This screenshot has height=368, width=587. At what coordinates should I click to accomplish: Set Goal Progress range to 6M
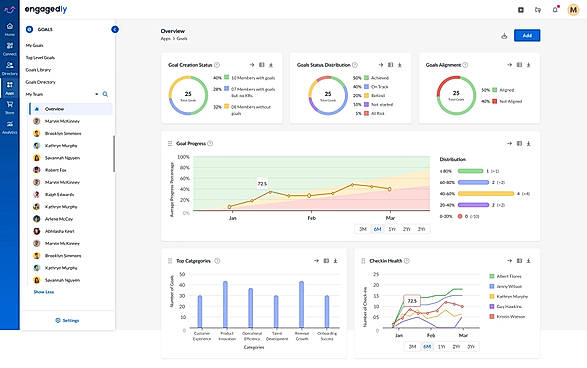377,229
